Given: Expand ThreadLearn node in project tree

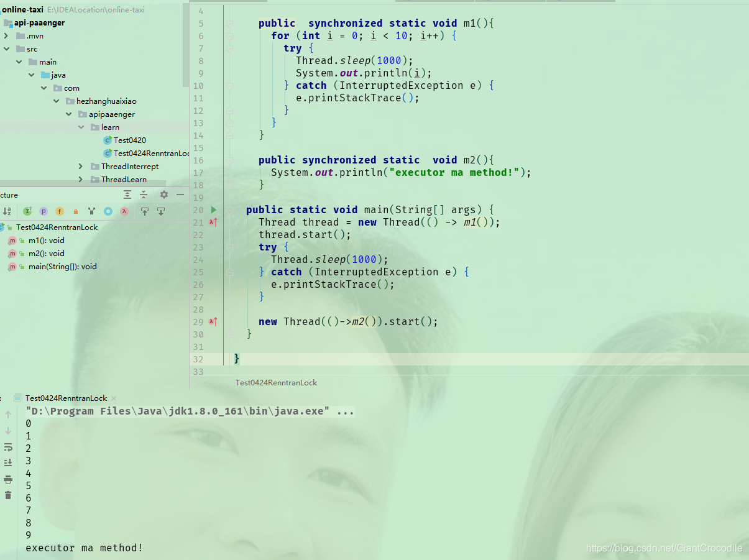Looking at the screenshot, I should pos(81,180).
